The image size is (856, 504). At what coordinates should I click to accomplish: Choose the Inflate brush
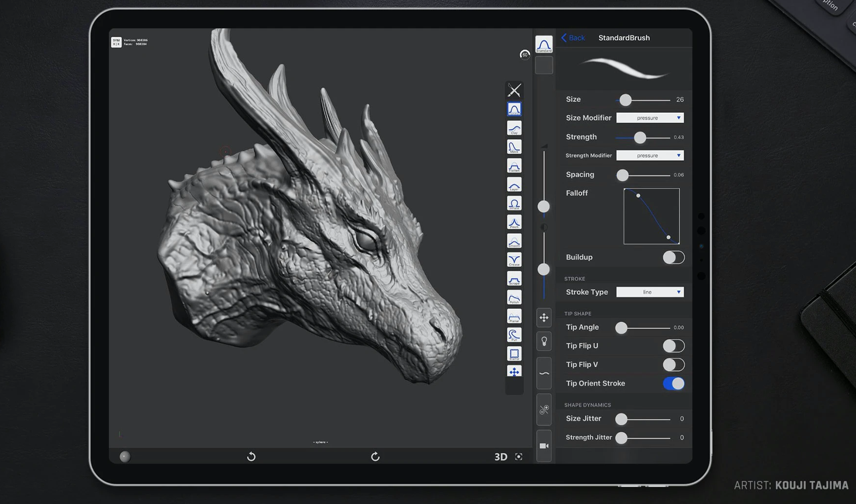point(514,203)
